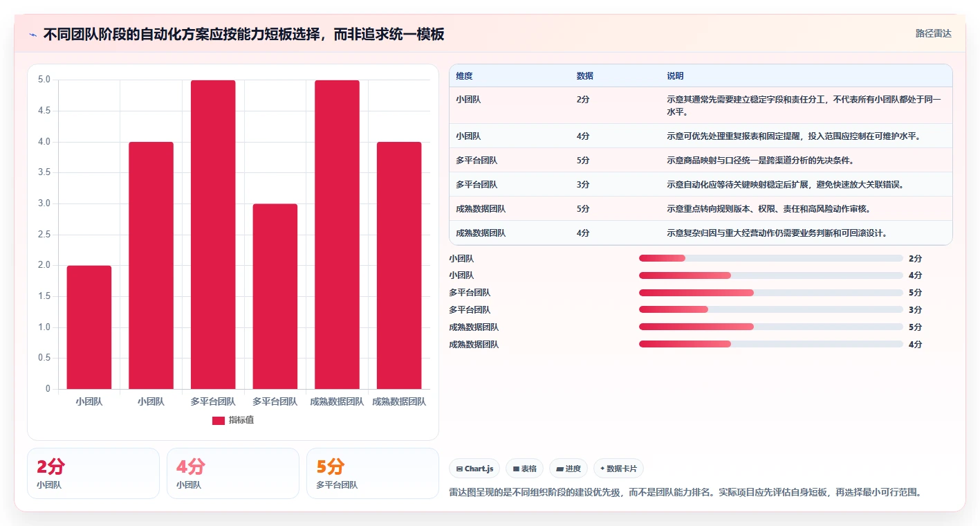Click the 5.0 y-axis tick label

(x=44, y=80)
